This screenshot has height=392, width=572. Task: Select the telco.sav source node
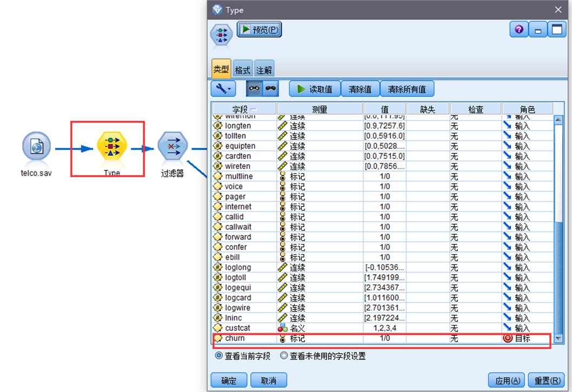pos(36,148)
